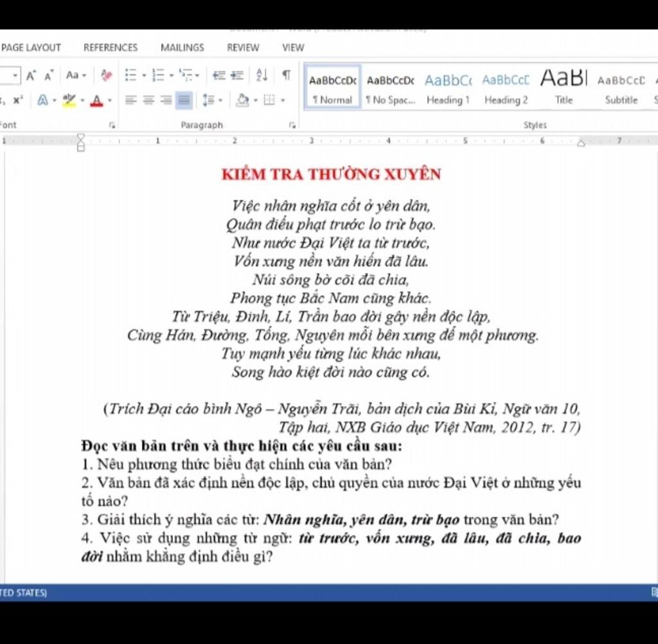Apply the Title style
The image size is (658, 644).
(x=564, y=87)
